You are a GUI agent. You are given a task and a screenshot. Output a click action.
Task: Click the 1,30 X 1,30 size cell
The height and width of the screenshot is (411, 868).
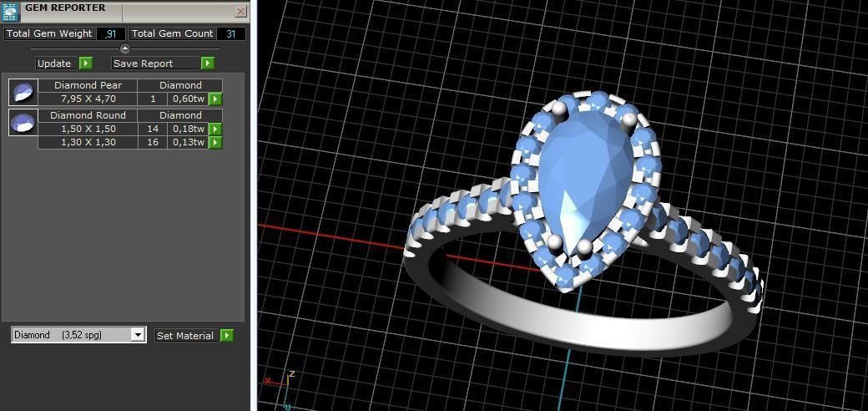pos(88,142)
